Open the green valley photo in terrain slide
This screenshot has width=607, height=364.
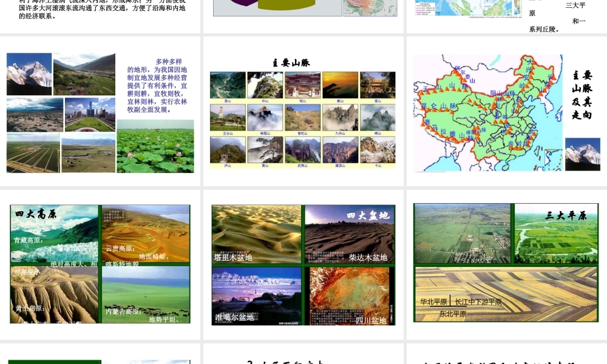click(84, 74)
